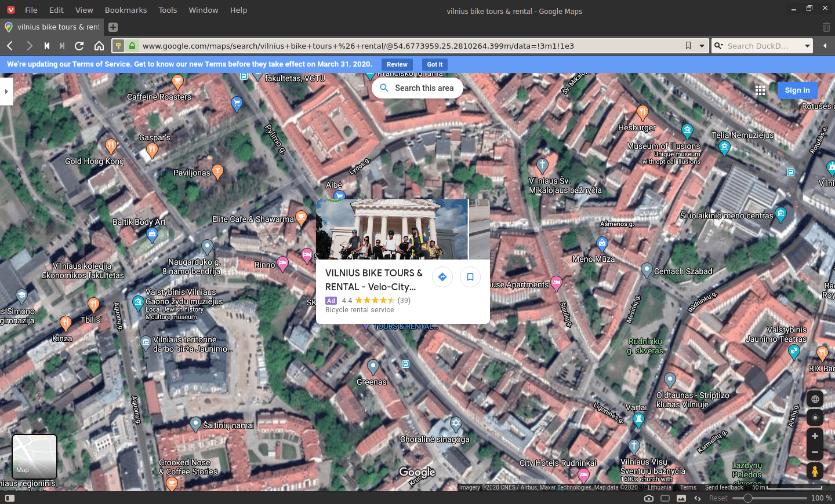Screen dimensions: 835x504
Task: Open the address bar history dropdown
Action: (702, 46)
